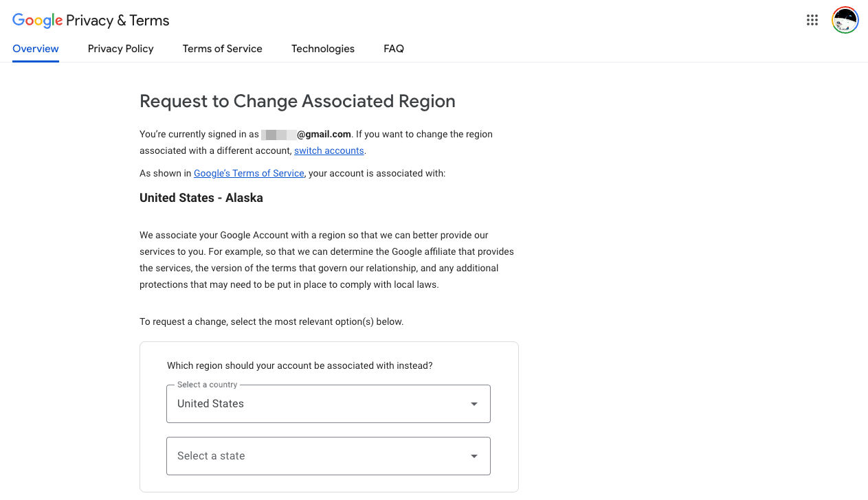Click the 'To request a change' instruction text

(x=271, y=321)
